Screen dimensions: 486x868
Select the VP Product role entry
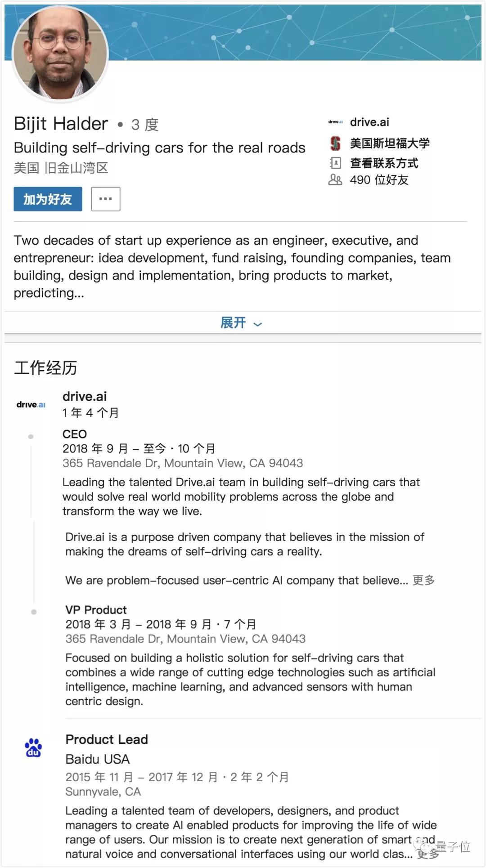pos(96,610)
